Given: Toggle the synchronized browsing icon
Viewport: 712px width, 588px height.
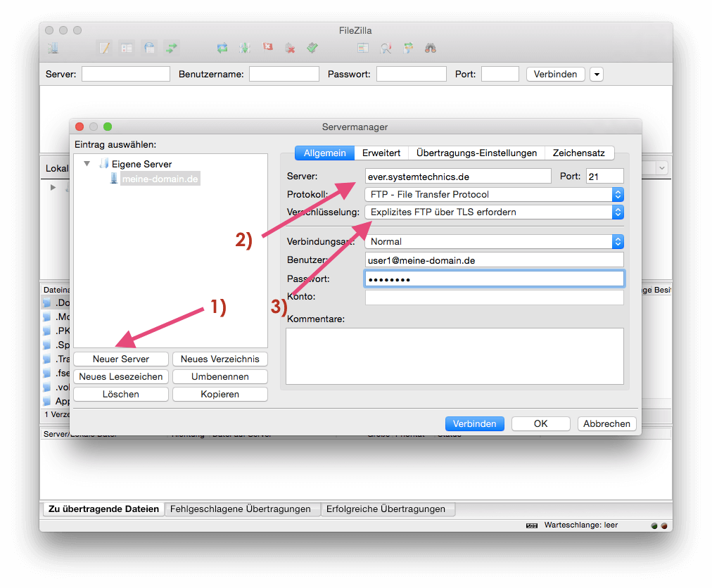Looking at the screenshot, I should [408, 48].
